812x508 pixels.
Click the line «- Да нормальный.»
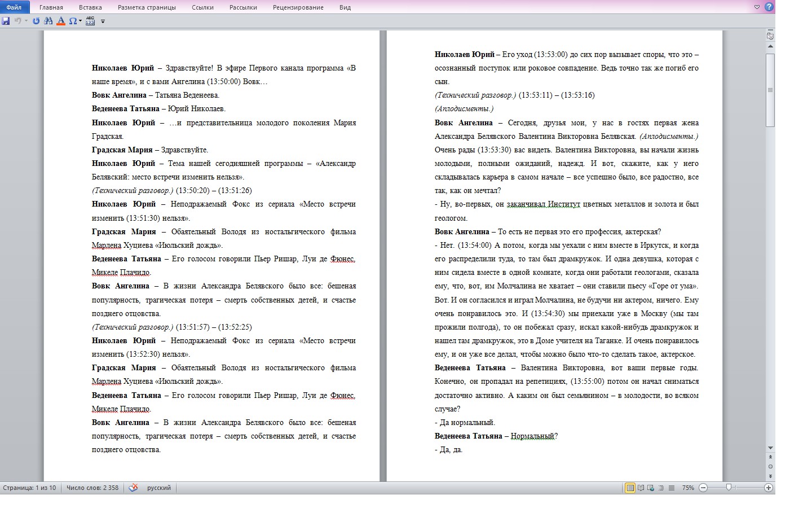[x=465, y=423]
